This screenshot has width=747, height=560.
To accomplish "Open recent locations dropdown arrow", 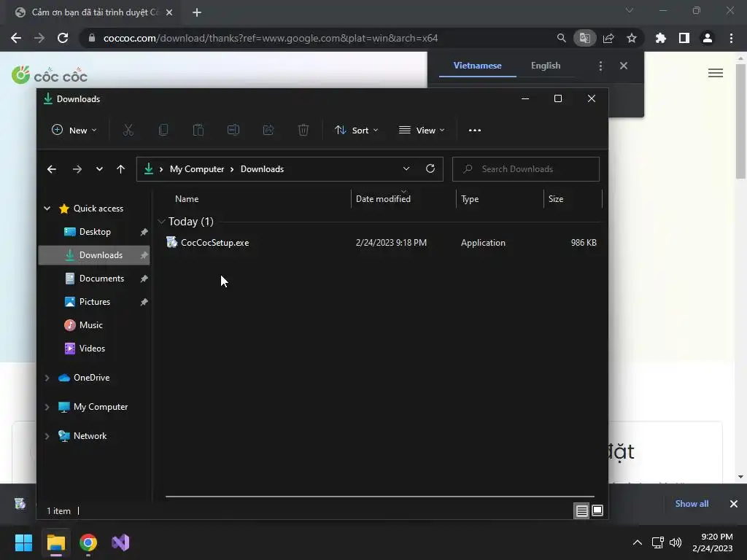I will 99,169.
